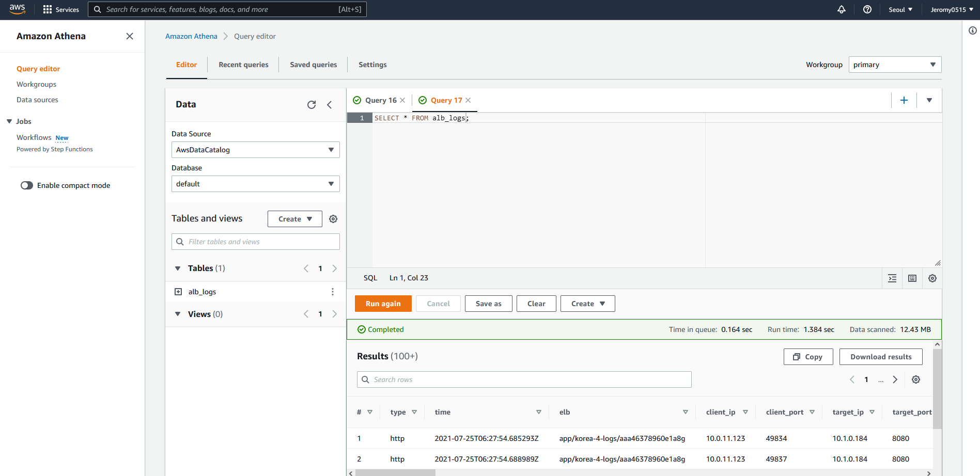Click Download results button
The image size is (980, 476).
[x=881, y=357]
